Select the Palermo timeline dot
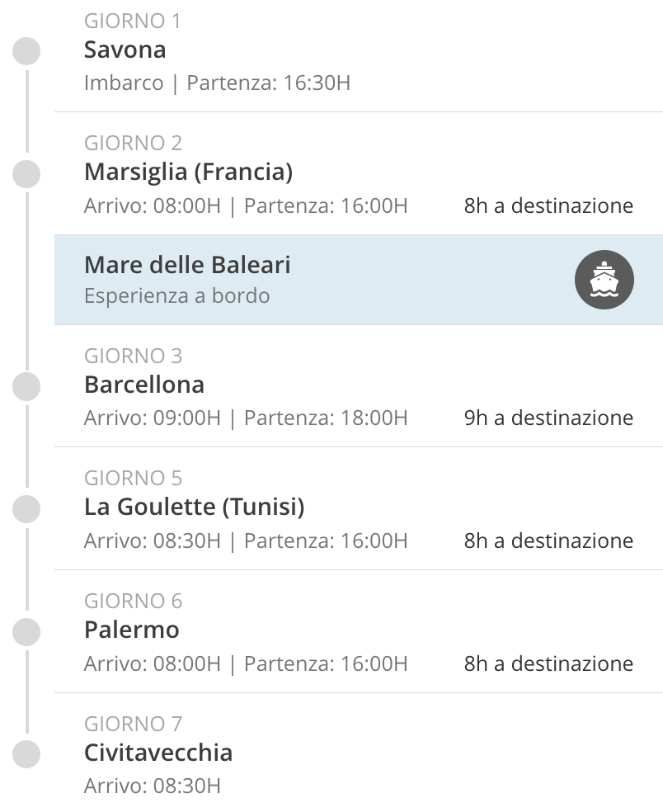The width and height of the screenshot is (663, 812). [27, 631]
